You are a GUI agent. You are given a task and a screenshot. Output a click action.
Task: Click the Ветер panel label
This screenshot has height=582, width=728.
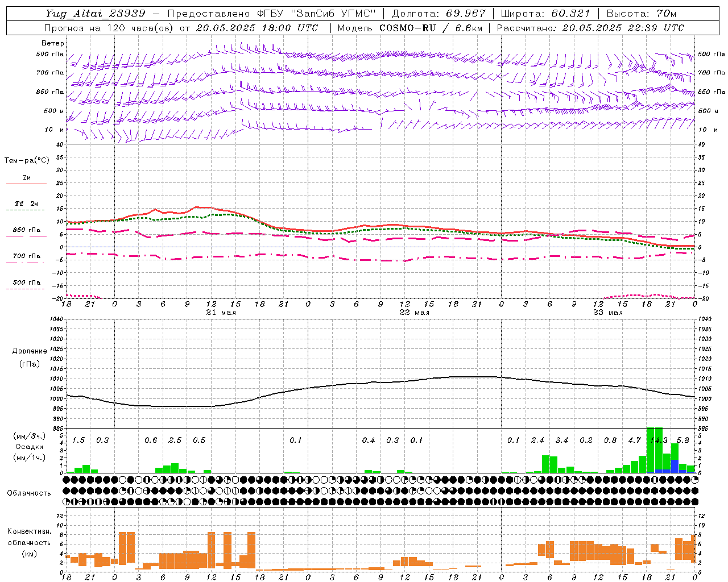(52, 43)
